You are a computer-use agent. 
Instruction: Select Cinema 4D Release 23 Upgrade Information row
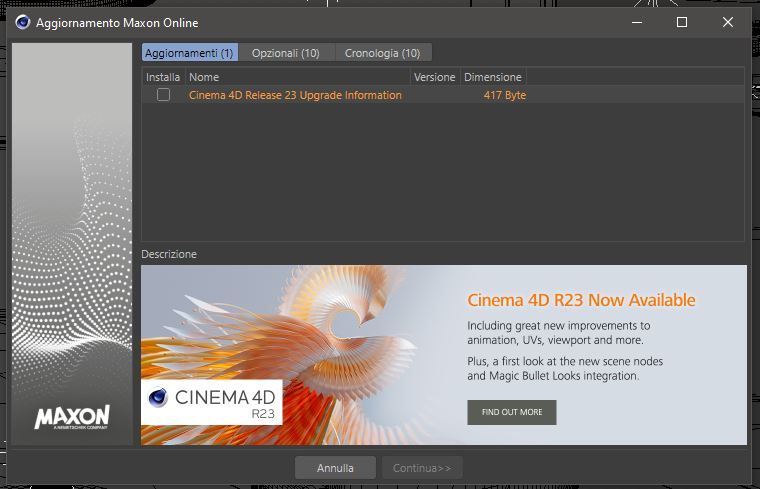pos(443,95)
